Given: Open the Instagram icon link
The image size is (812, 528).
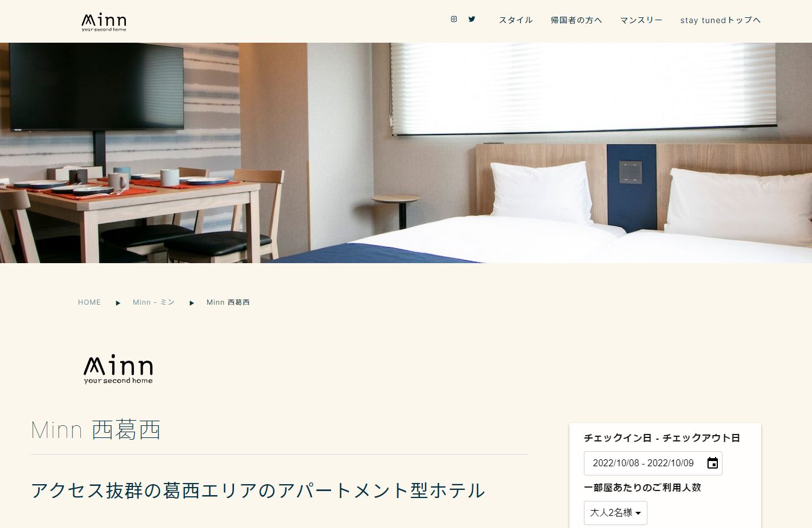Looking at the screenshot, I should (x=454, y=19).
